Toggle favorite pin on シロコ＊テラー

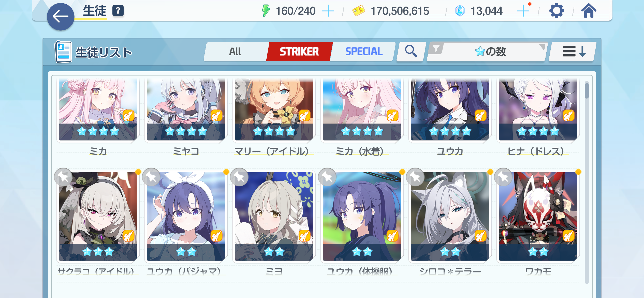tap(415, 177)
